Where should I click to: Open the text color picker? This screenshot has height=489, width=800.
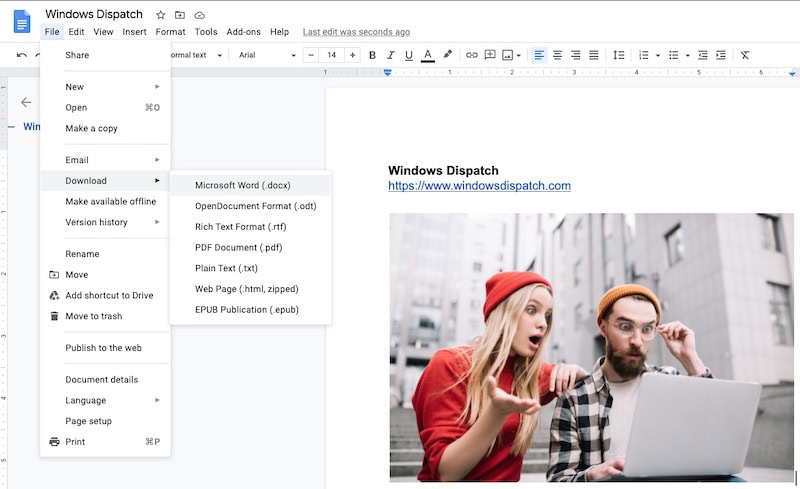pyautogui.click(x=428, y=55)
